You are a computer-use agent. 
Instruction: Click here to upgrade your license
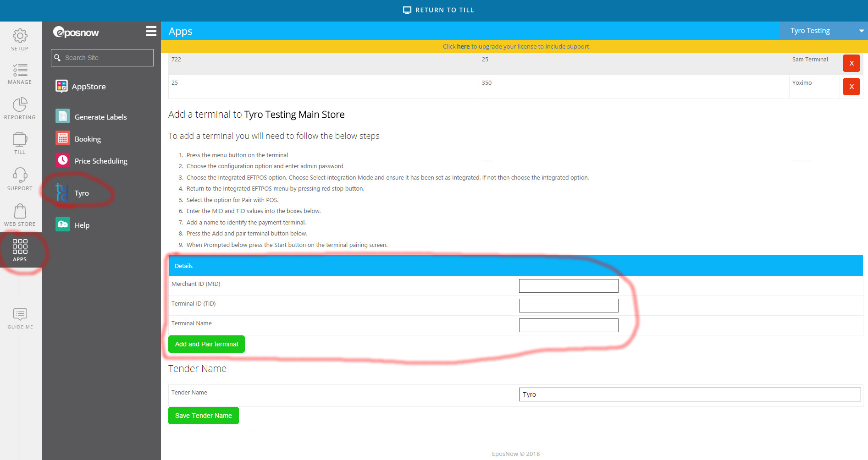point(463,46)
